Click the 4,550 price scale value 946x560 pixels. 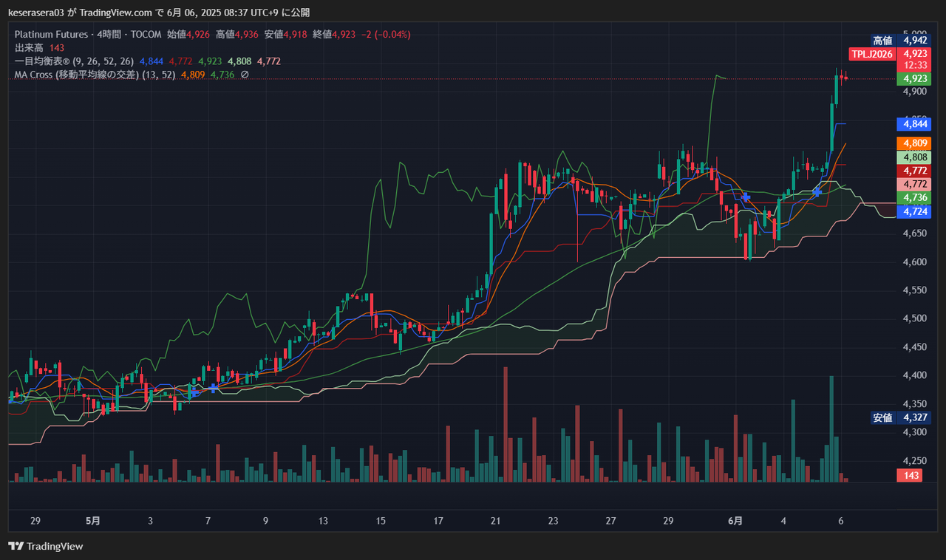tap(915, 290)
